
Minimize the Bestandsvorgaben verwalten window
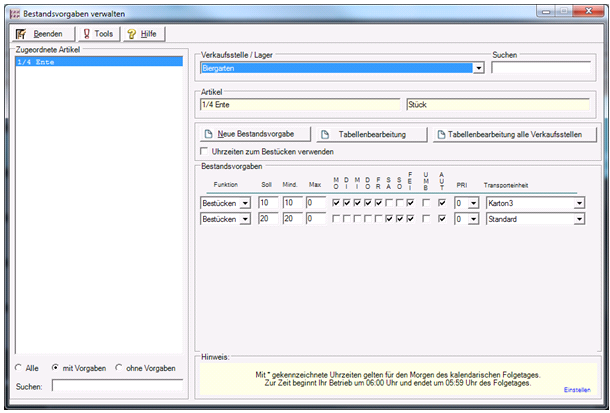point(546,11)
